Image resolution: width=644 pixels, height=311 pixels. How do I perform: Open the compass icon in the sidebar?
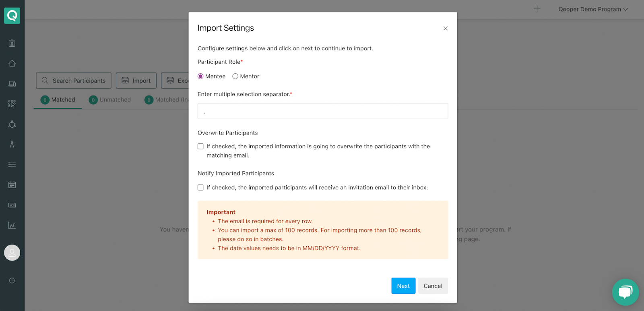[12, 144]
